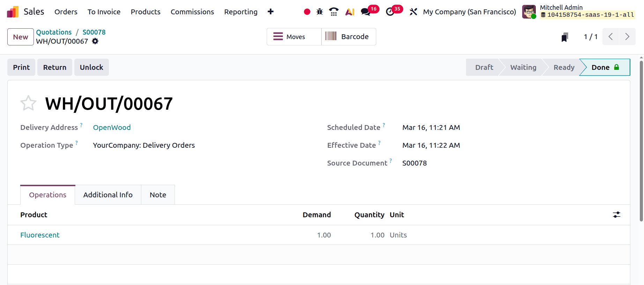Switch to the Note tab

(158, 195)
